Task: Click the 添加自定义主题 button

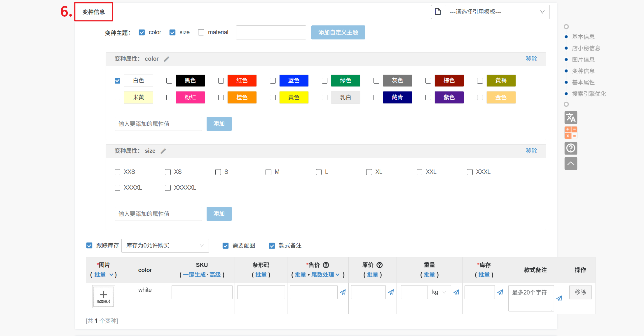Action: point(338,32)
